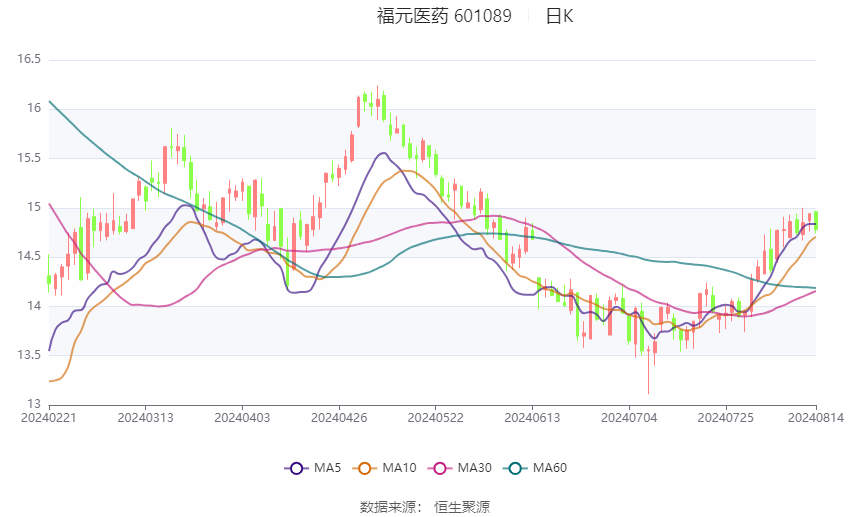This screenshot has width=850, height=517.
Task: Click y-axis value 14
Action: [x=34, y=306]
